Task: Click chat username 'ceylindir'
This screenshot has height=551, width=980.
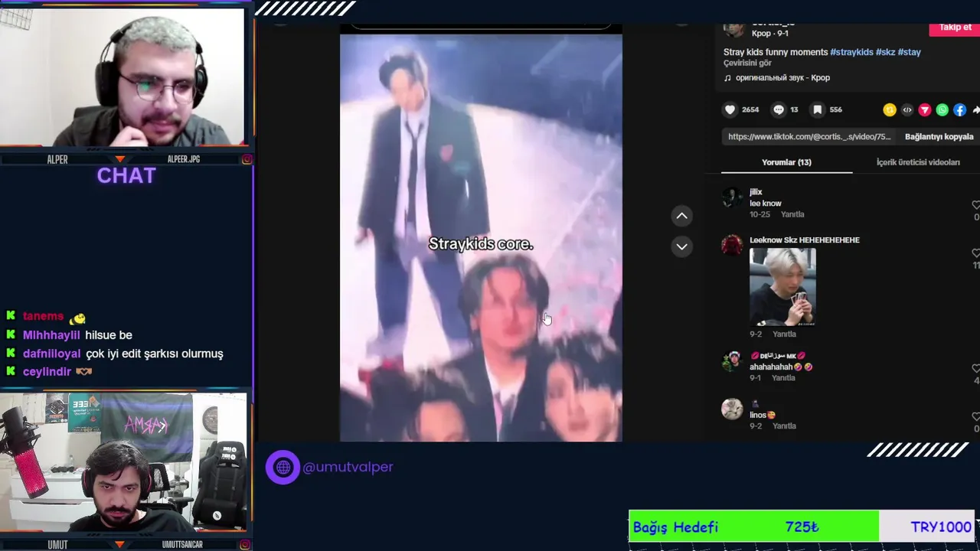Action: [47, 372]
